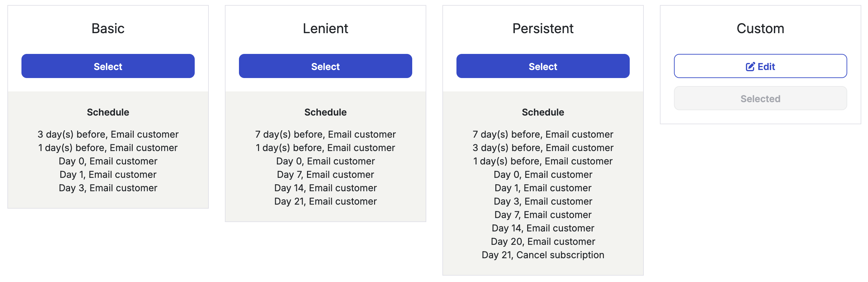Click the Persistent card heading
The height and width of the screenshot is (282, 868).
(x=543, y=28)
